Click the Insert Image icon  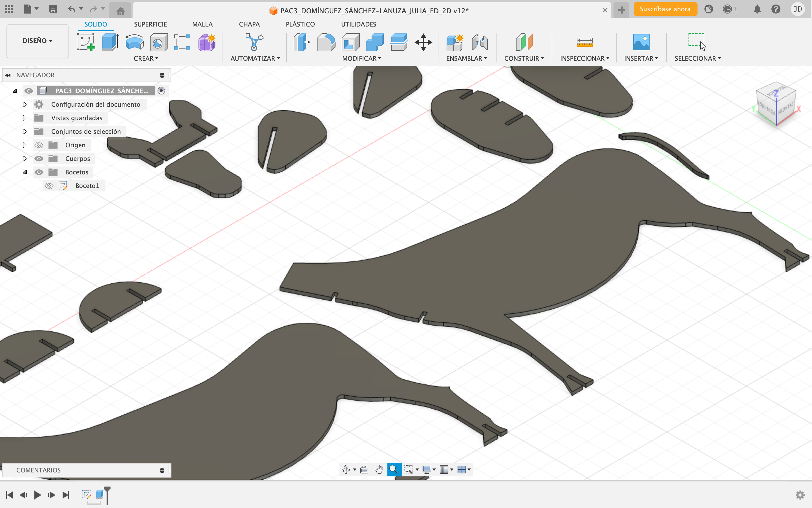(641, 42)
